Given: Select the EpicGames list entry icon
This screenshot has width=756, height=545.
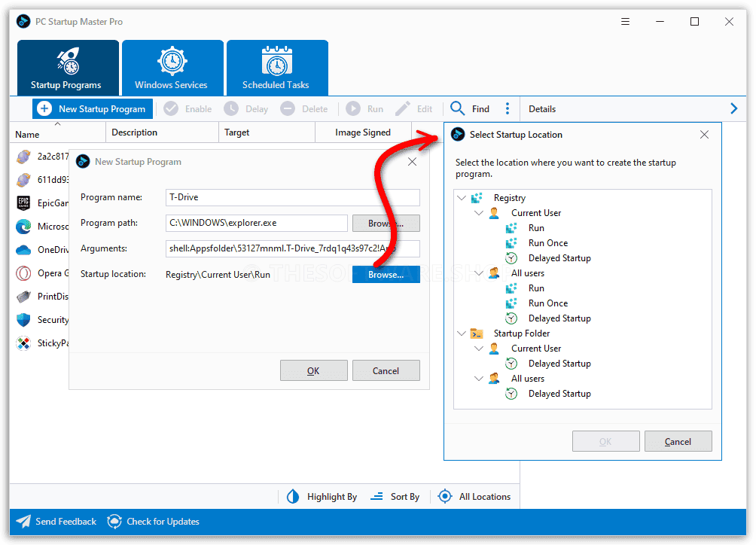Looking at the screenshot, I should point(23,202).
